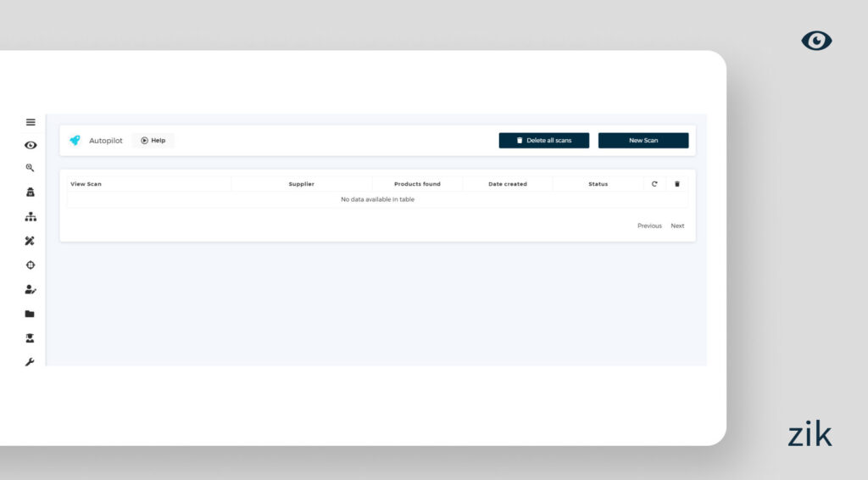Open the Help video button
868x480 pixels.
153,141
